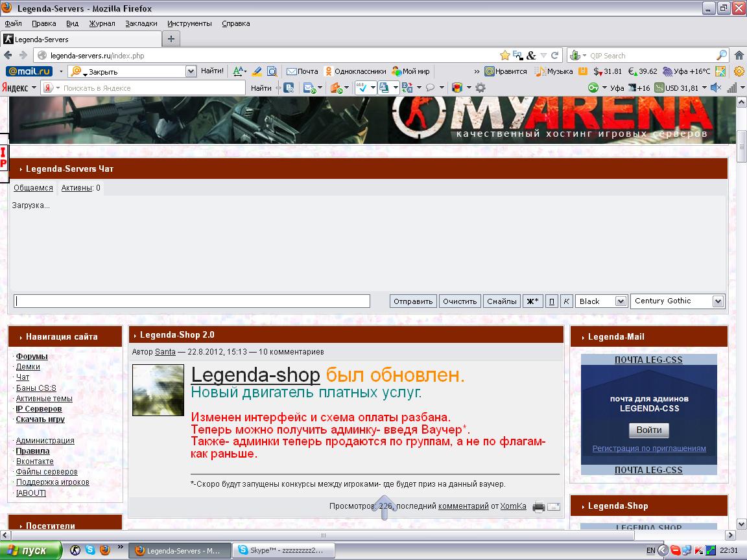Open author Santa profile link
The image size is (747, 560).
tap(165, 352)
